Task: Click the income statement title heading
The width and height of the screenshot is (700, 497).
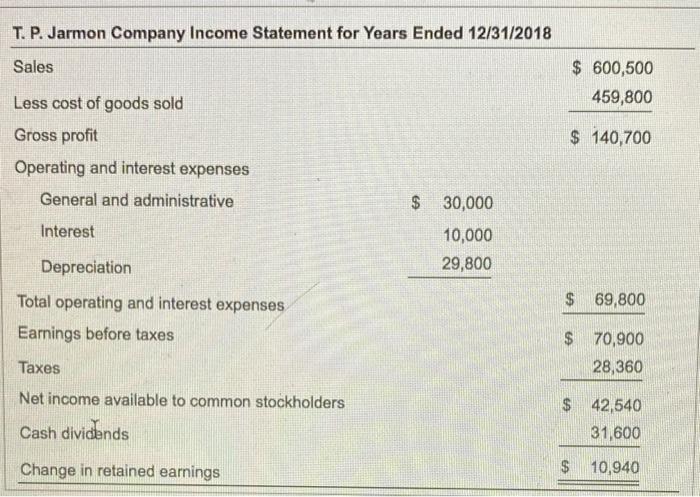Action: (281, 34)
